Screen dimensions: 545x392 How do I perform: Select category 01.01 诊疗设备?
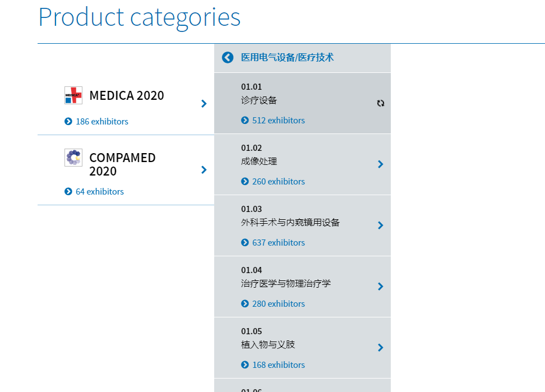tap(302, 103)
